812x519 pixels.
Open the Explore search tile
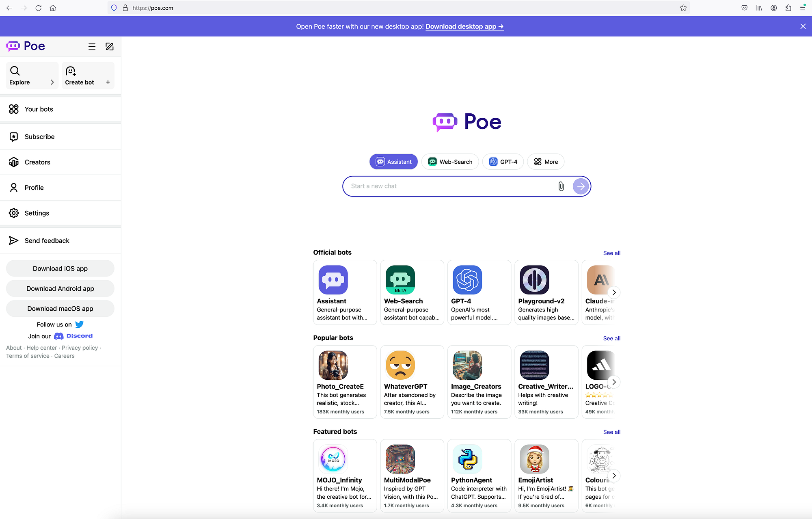click(x=32, y=76)
